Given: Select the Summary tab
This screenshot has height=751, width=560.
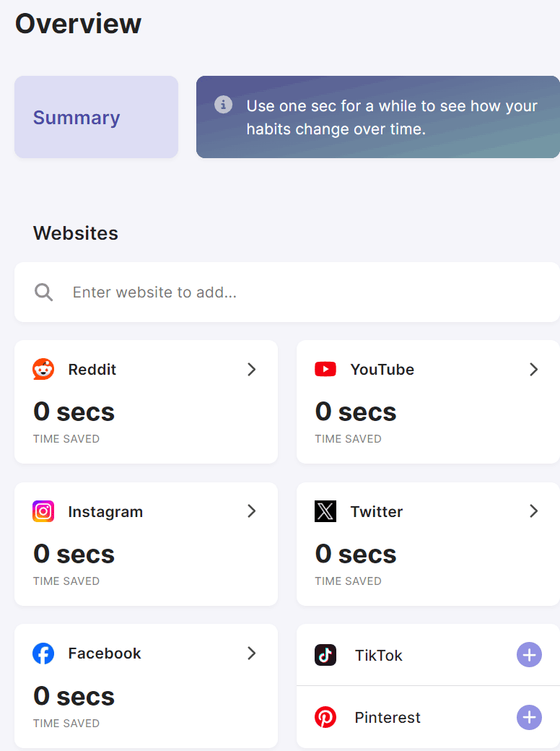Looking at the screenshot, I should coord(96,117).
